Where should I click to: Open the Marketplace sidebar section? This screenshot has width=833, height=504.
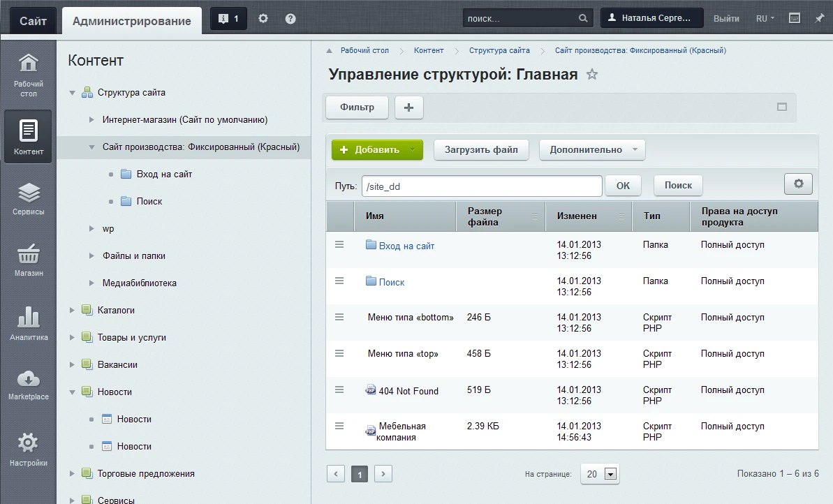(28, 385)
